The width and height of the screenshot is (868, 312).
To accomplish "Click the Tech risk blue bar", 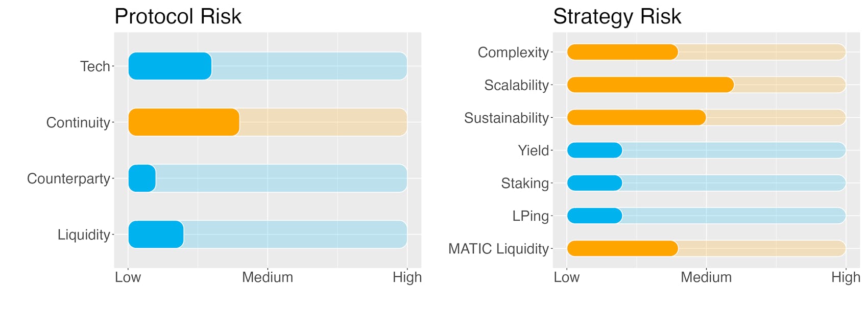I will click(170, 66).
